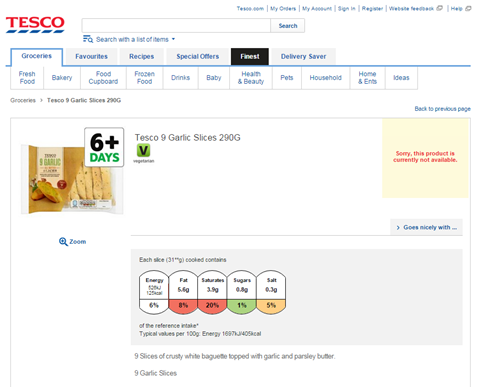
Task: Open the Frozen Food category
Action: click(x=145, y=78)
